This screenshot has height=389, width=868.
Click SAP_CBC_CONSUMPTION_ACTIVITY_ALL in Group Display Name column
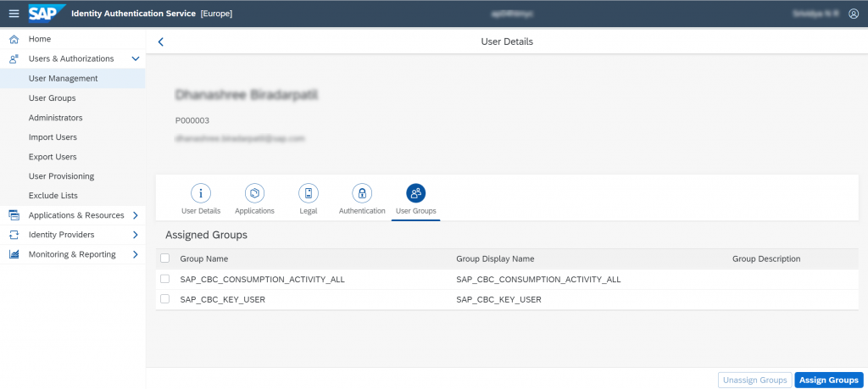538,280
